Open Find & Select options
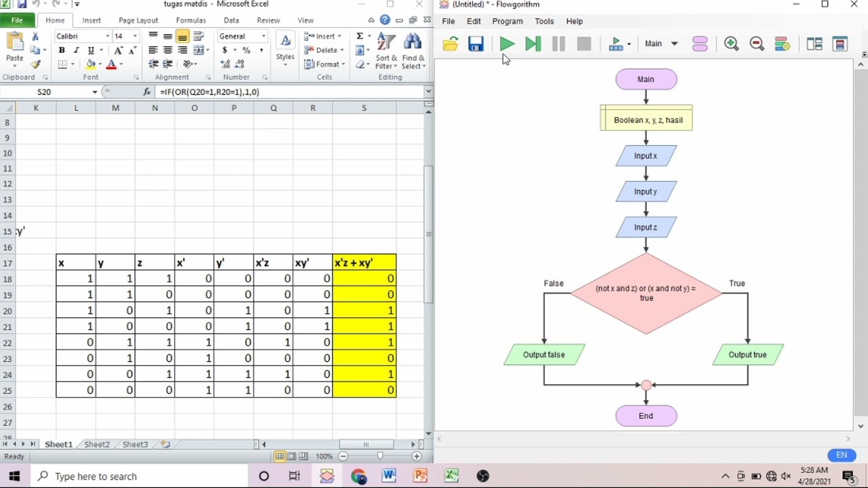 click(x=413, y=50)
